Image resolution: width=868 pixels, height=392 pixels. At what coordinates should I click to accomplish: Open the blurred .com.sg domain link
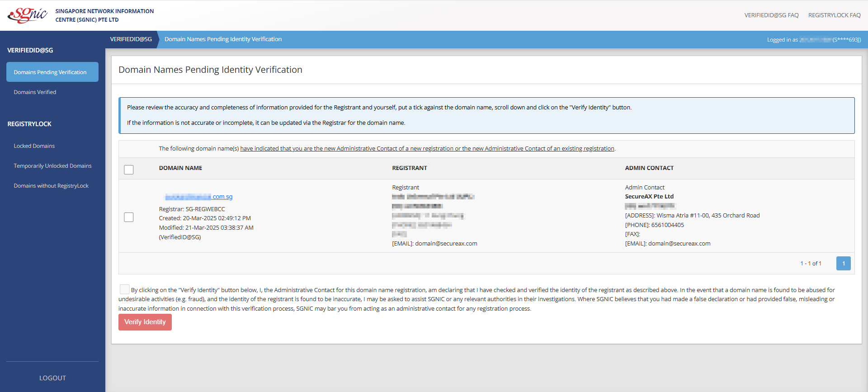tap(199, 197)
